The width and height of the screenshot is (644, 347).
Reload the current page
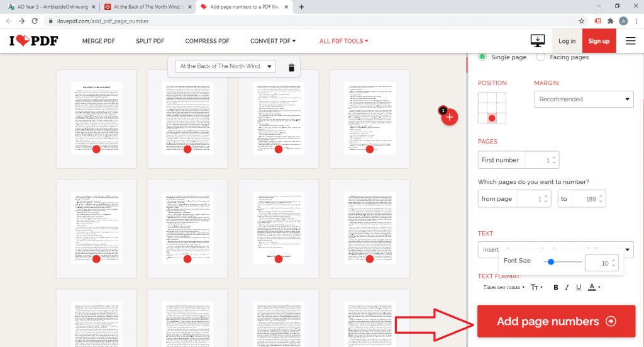[35, 21]
